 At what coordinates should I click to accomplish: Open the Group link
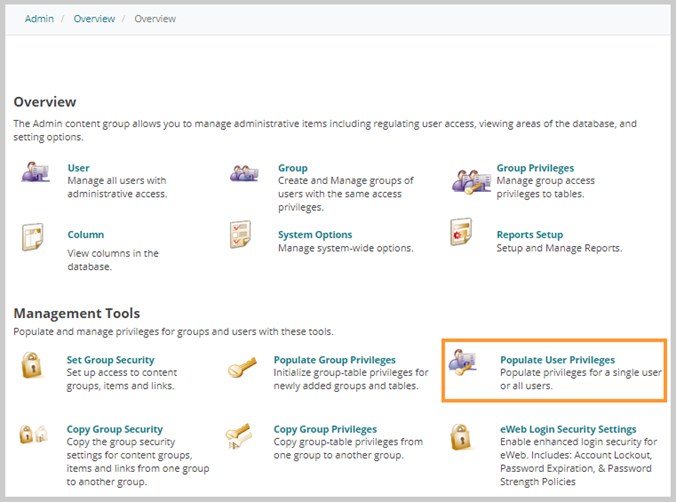coord(293,168)
